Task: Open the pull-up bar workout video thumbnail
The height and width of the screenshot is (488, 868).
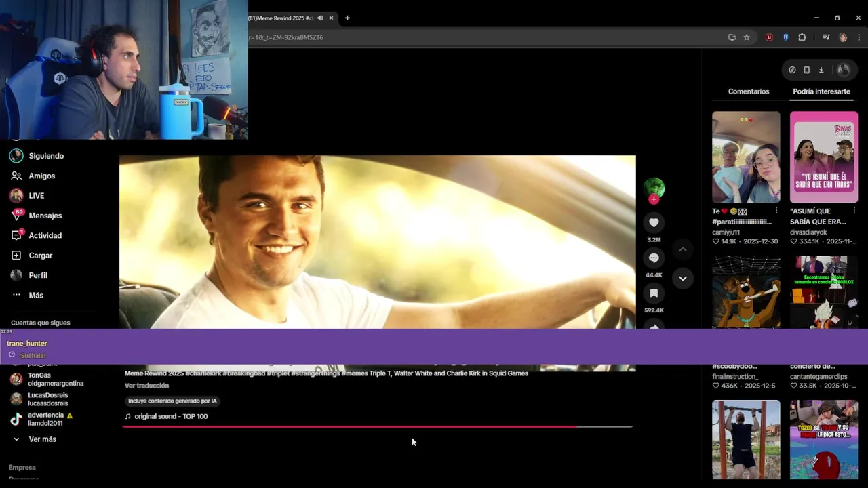Action: tap(746, 439)
